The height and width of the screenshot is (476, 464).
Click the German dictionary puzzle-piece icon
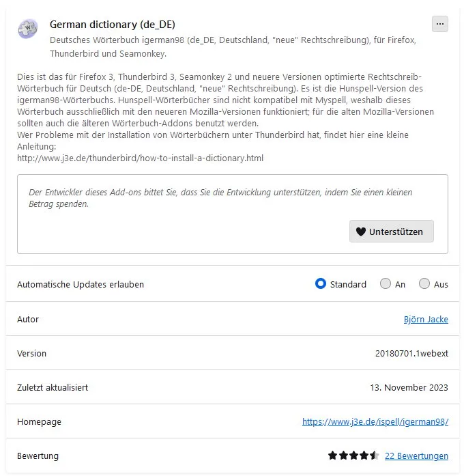tap(28, 29)
